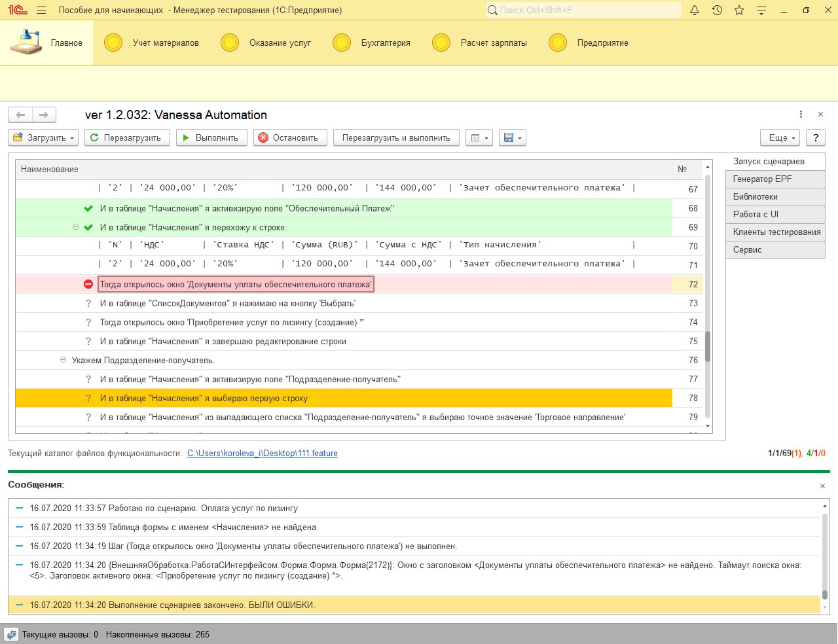Click the Остановить button
This screenshot has height=644, width=838.
(x=290, y=138)
